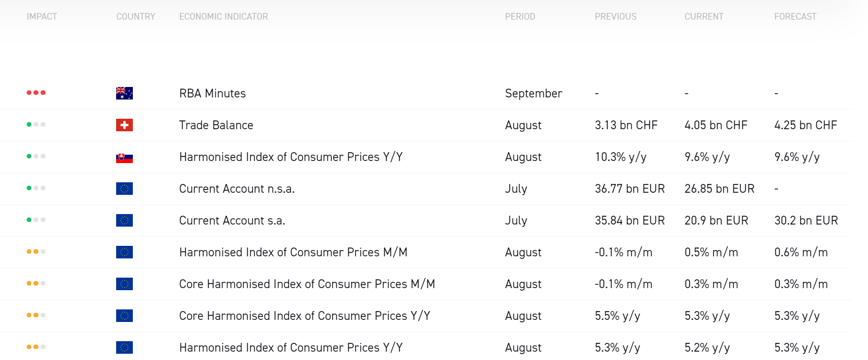Click the Forecast column header

tap(795, 17)
